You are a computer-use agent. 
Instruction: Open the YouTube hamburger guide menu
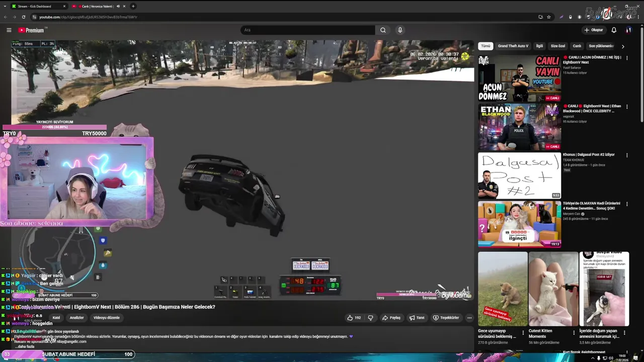tap(9, 30)
